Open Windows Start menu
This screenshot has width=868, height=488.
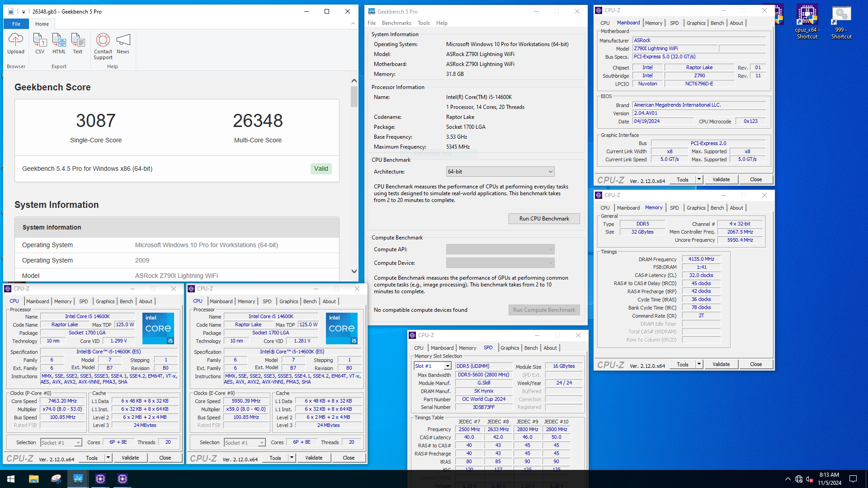pos(11,479)
